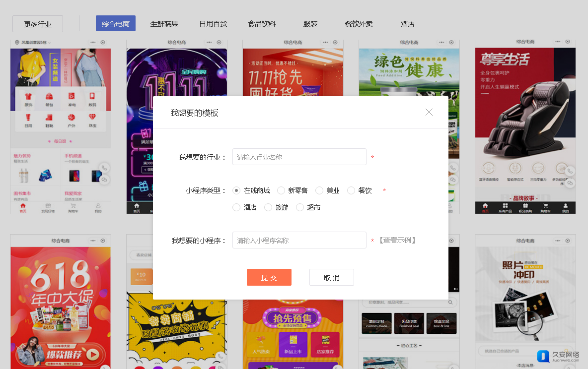Focus the 请输入行业名称 input field
Screen dimensions: 588x369
299,157
